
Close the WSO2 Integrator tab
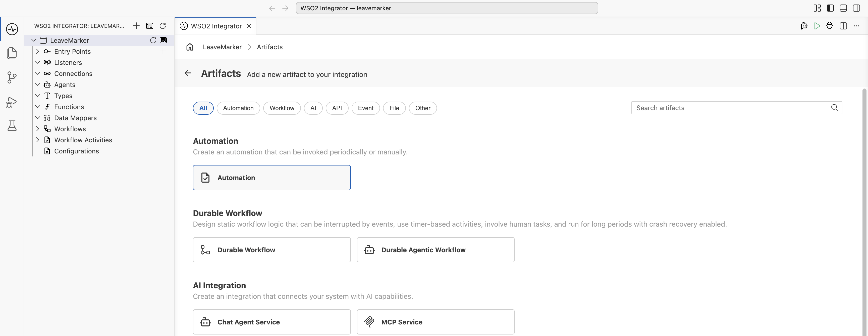249,26
